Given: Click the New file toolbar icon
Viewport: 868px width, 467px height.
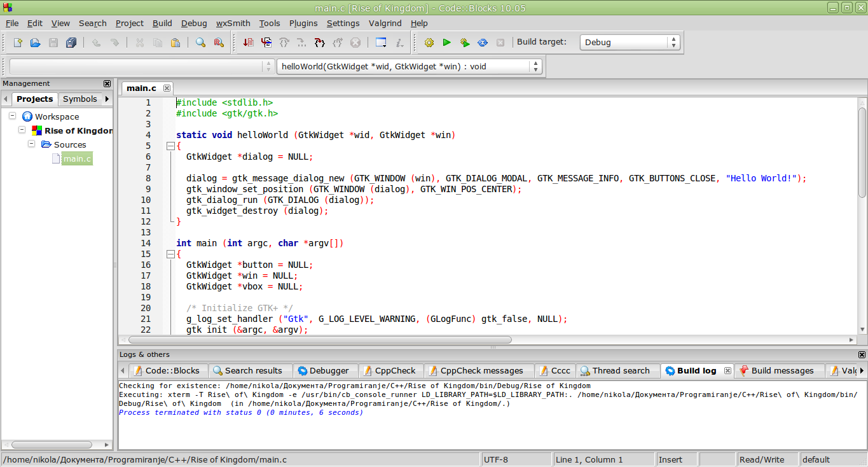Looking at the screenshot, I should click(18, 43).
